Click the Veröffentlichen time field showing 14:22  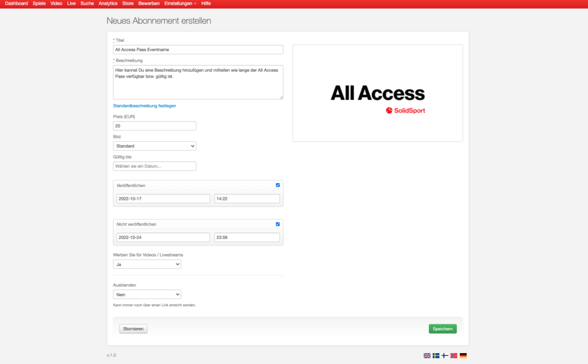coord(247,199)
